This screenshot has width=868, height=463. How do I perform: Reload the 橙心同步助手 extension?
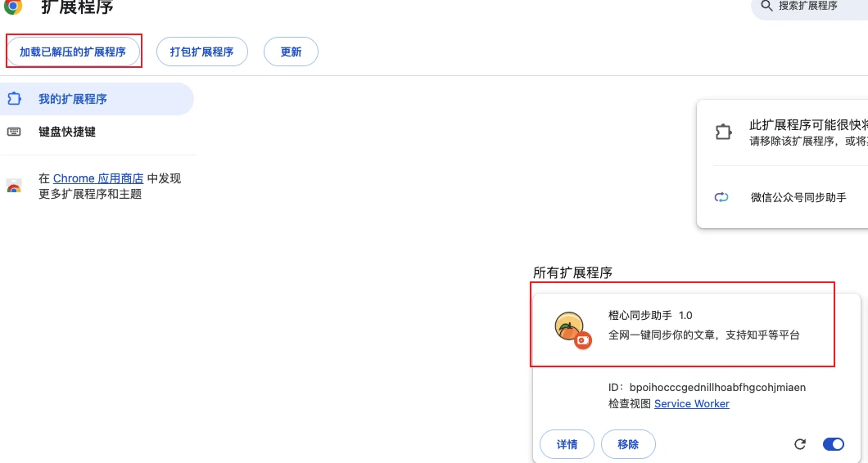click(x=800, y=444)
